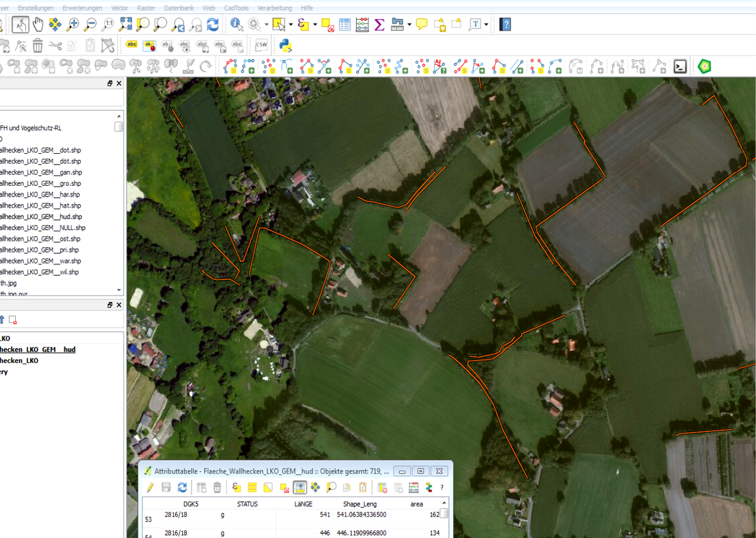756x538 pixels.
Task: Click the Refresh map icon
Action: click(x=213, y=25)
